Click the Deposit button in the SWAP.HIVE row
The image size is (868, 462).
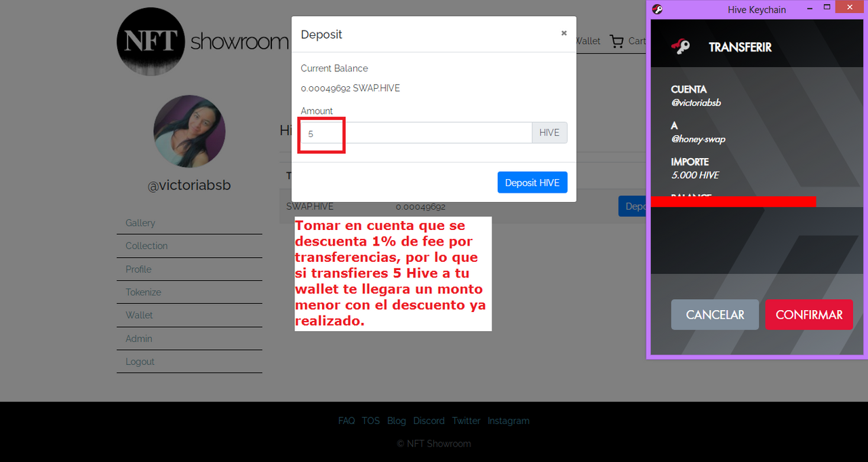[x=633, y=206]
